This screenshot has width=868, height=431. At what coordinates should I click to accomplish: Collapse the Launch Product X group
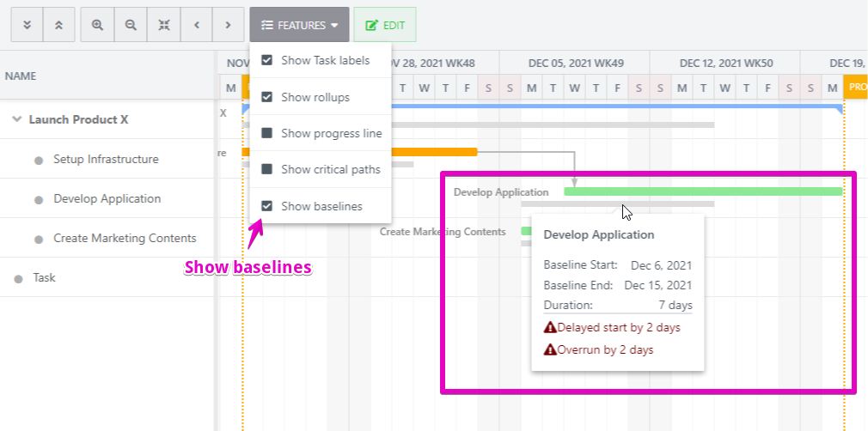coord(16,120)
